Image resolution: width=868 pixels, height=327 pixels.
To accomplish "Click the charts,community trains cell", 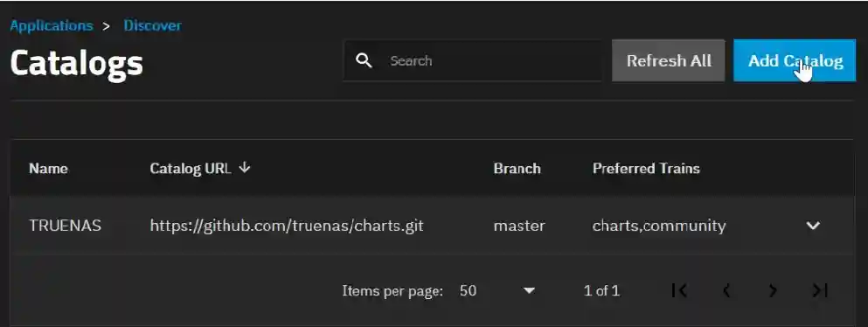I will pyautogui.click(x=659, y=226).
